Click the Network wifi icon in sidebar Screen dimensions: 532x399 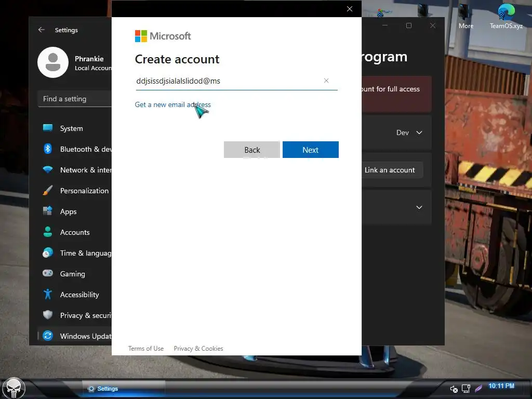[x=48, y=170]
